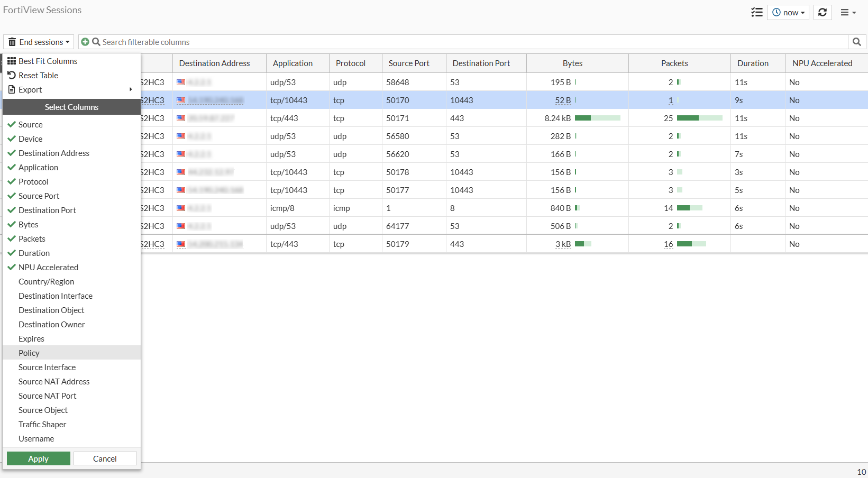Click the list view icon near the time selector

pos(757,12)
